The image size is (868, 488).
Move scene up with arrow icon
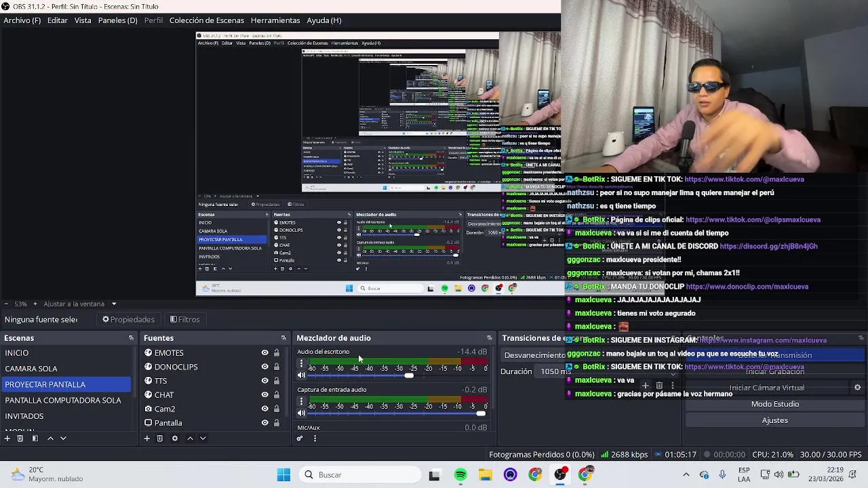click(50, 439)
